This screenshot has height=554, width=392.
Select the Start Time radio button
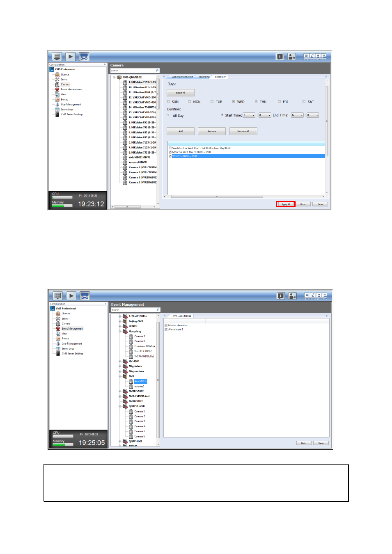pyautogui.click(x=222, y=115)
